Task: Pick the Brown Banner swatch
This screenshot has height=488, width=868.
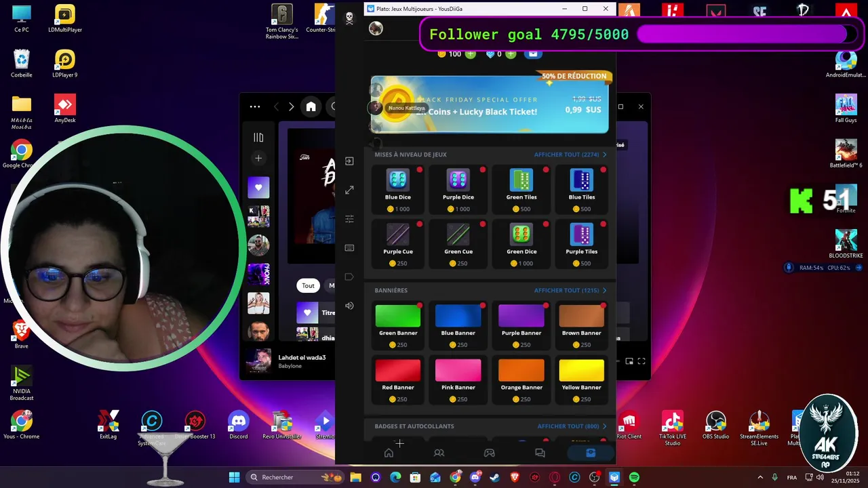Action: pos(582,316)
